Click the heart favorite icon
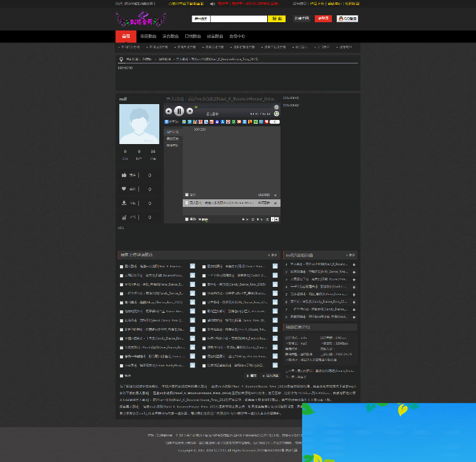 pos(124,189)
